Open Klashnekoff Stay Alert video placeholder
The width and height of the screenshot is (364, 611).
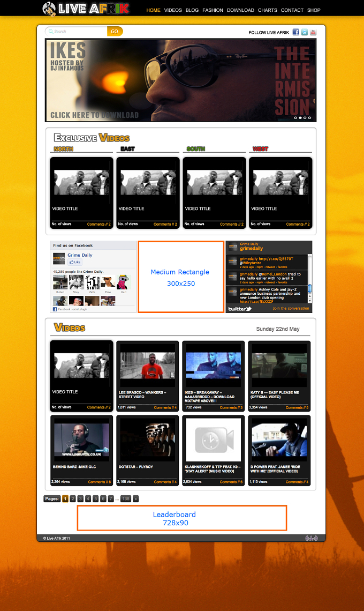coord(214,440)
